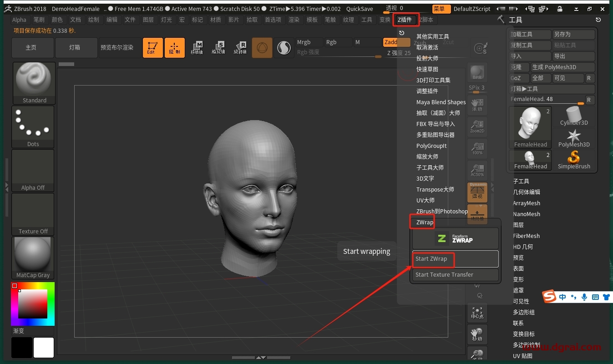The width and height of the screenshot is (613, 364).
Task: Click the Move (移动) view icon
Action: tap(477, 335)
